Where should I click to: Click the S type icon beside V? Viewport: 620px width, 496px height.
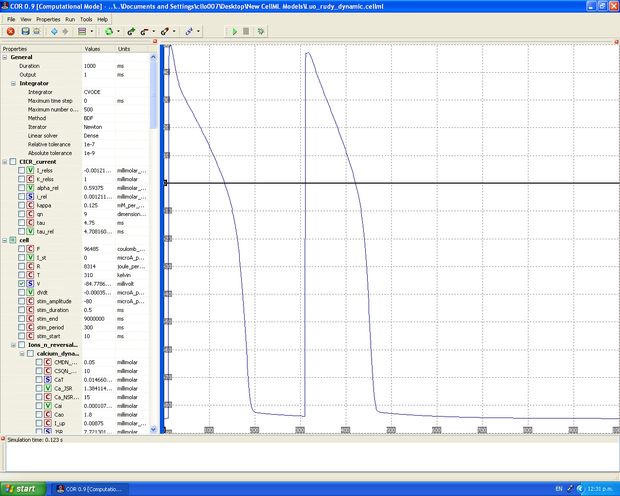click(30, 284)
